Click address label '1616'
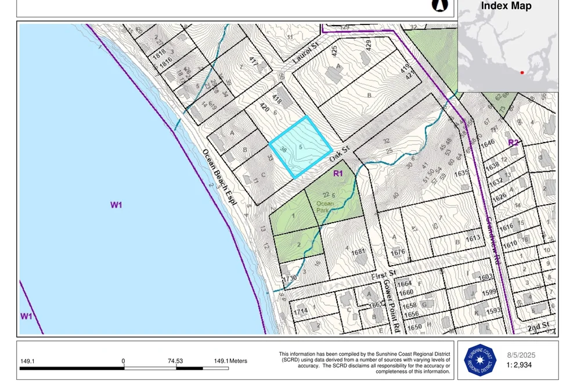Screen dimensions: 588x388 506,227
